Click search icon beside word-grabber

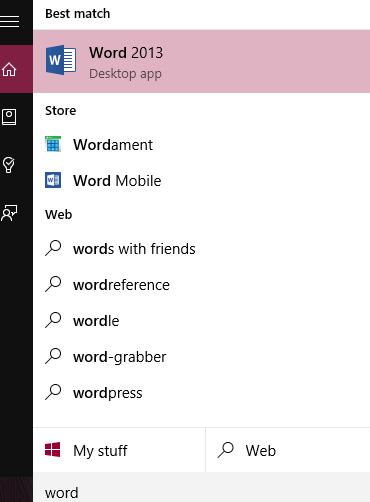tap(53, 356)
